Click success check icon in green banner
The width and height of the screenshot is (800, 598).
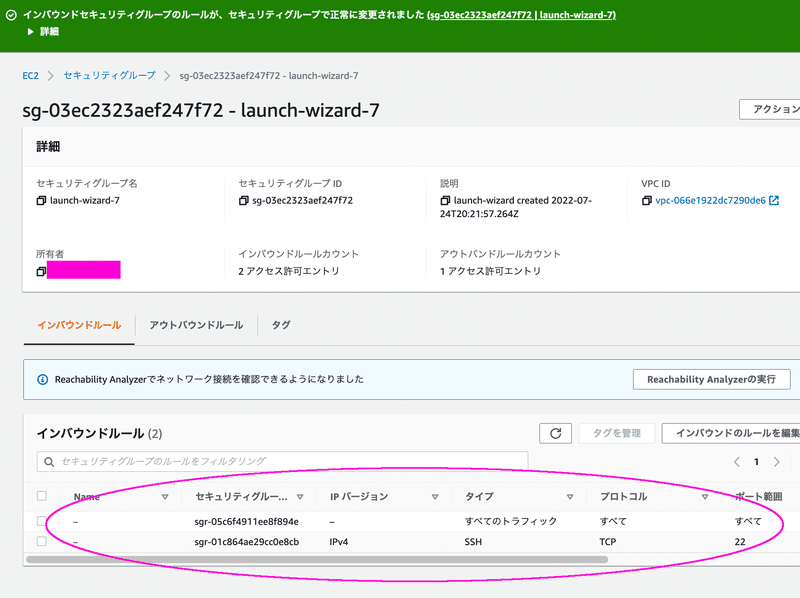(11, 15)
